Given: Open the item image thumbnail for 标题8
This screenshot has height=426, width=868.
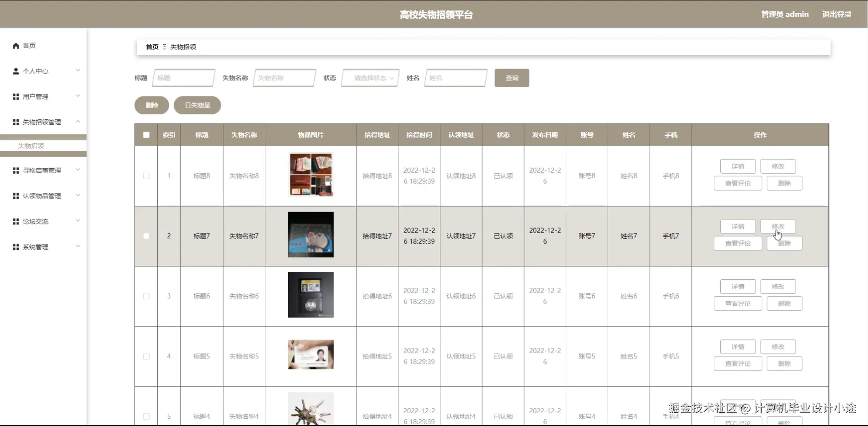Looking at the screenshot, I should [x=311, y=175].
